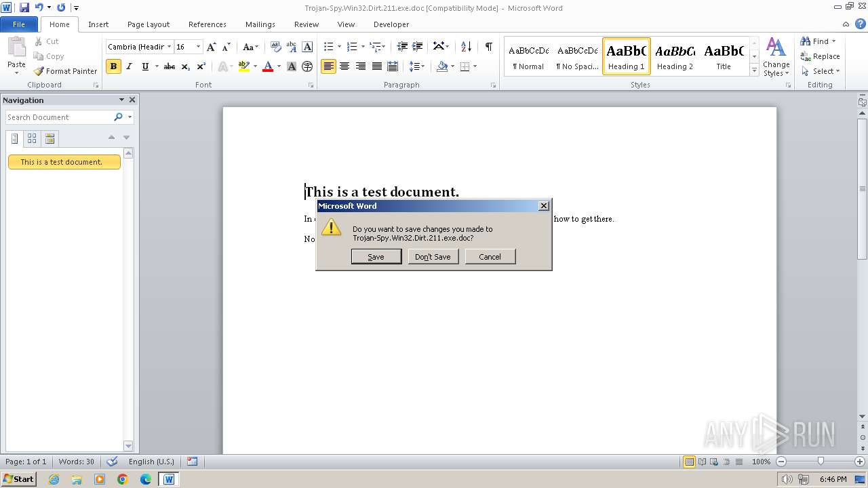
Task: Toggle Bold formatting
Action: pyautogui.click(x=113, y=66)
